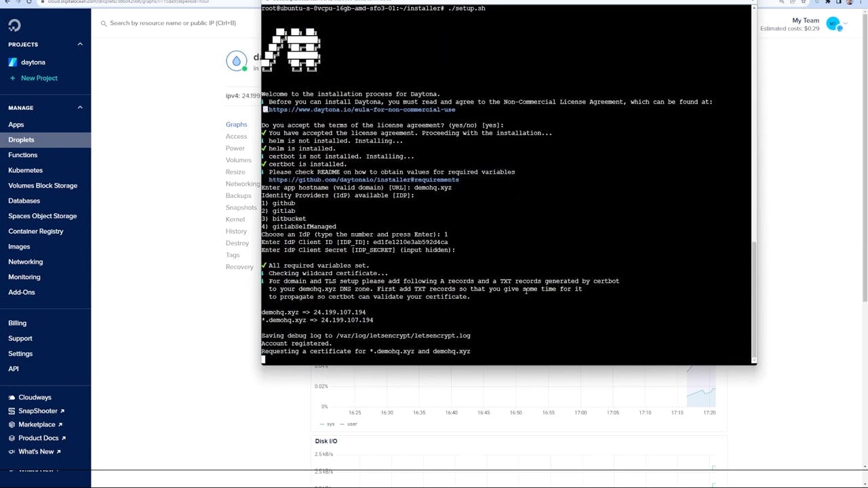Image resolution: width=868 pixels, height=488 pixels.
Task: Click the GitHub installer requirements link
Action: 363,180
